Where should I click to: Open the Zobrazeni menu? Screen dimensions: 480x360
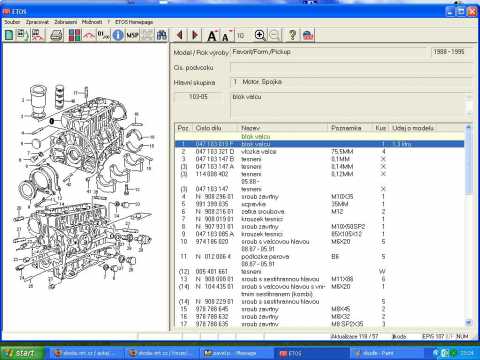(65, 22)
